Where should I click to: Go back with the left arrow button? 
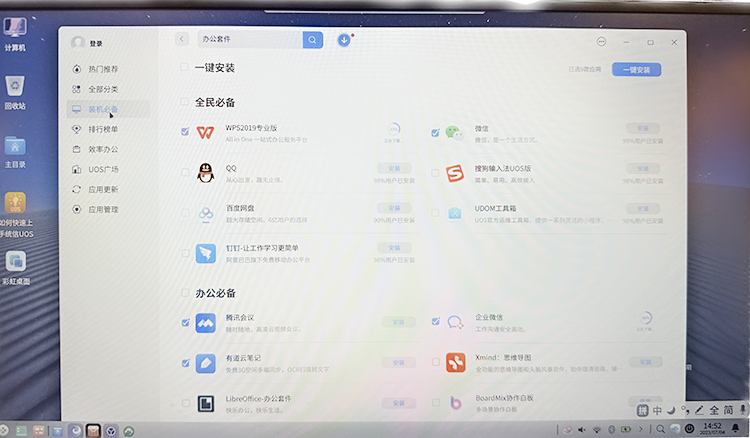point(182,39)
